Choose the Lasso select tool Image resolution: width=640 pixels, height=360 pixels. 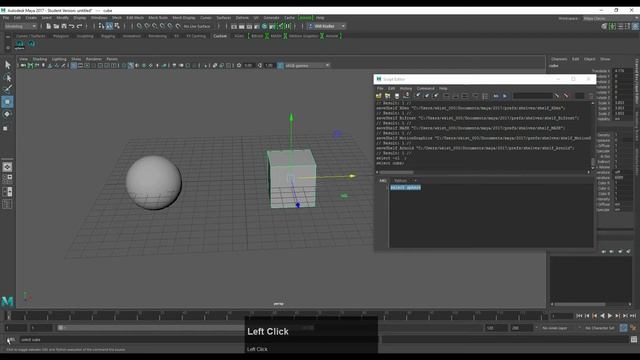pos(7,78)
